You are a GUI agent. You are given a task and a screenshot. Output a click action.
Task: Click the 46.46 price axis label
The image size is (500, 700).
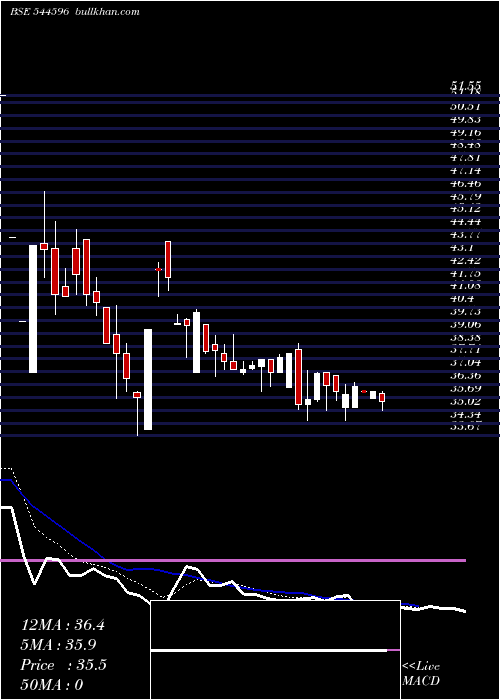466,183
